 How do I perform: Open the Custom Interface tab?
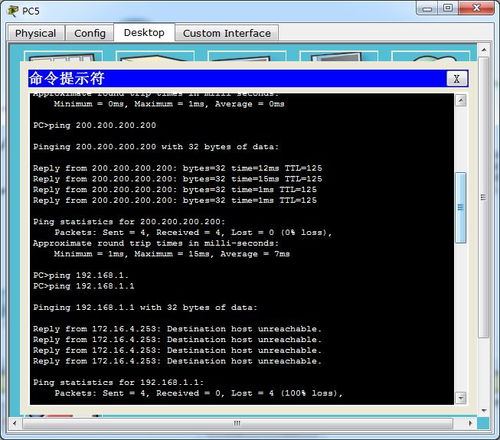(227, 33)
